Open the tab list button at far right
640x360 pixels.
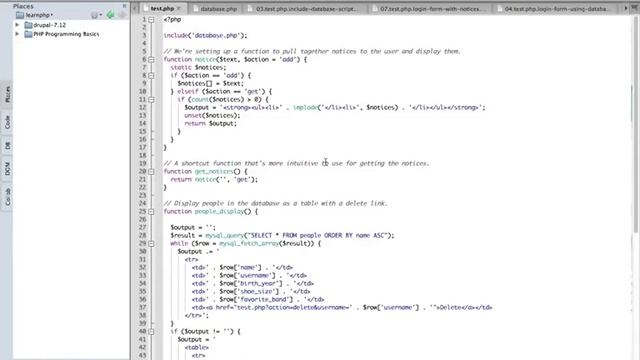click(x=635, y=9)
